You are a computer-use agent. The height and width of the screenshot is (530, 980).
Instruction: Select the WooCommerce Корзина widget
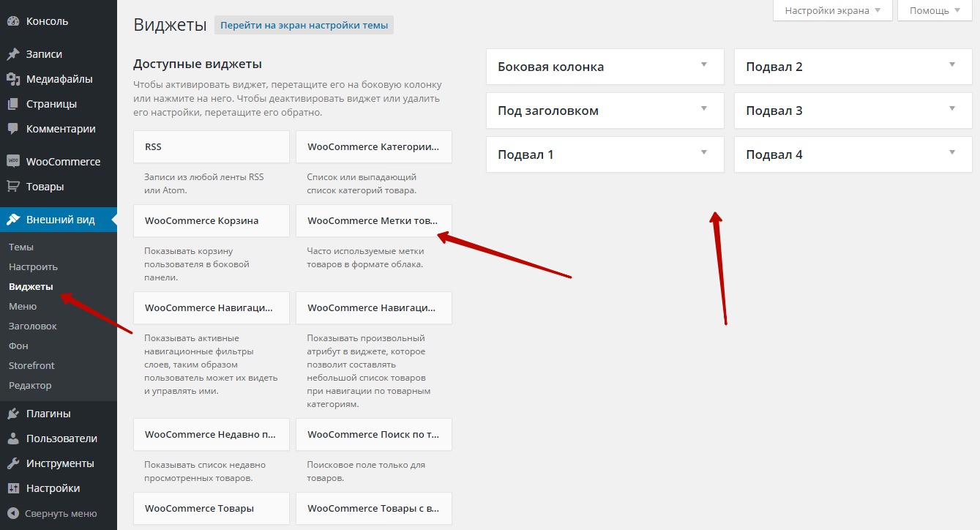tap(212, 221)
